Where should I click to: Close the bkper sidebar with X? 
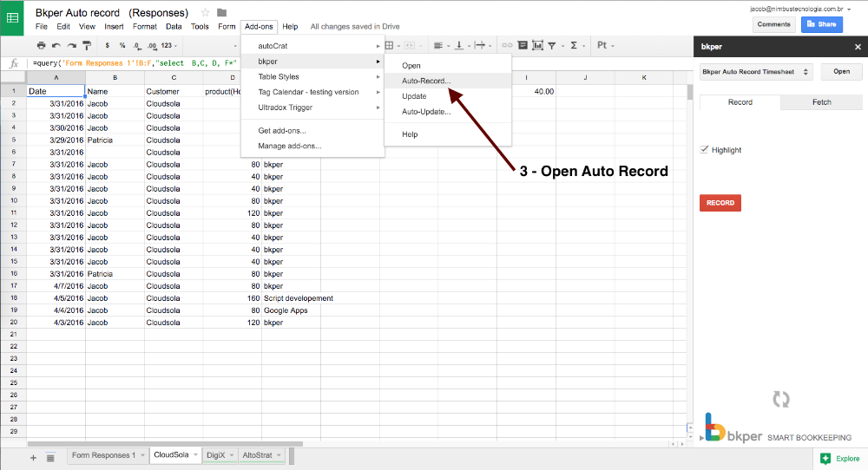(858, 47)
